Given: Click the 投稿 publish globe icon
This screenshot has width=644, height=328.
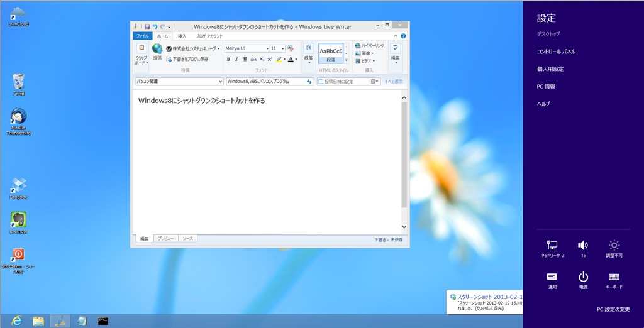Looking at the screenshot, I should click(157, 52).
